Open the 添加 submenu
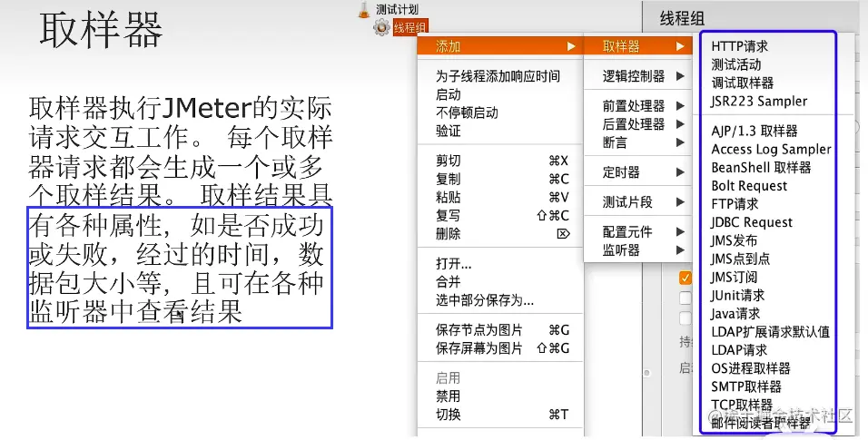Screen dimensions: 868x440 point(500,46)
